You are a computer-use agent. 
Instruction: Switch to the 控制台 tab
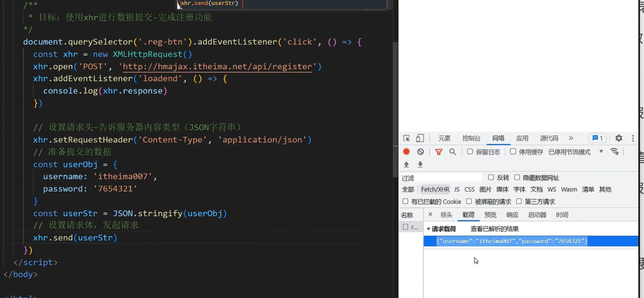(x=471, y=138)
